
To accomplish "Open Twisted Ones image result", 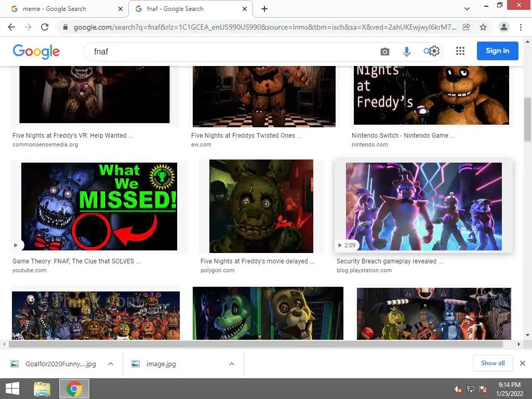I will point(264,96).
